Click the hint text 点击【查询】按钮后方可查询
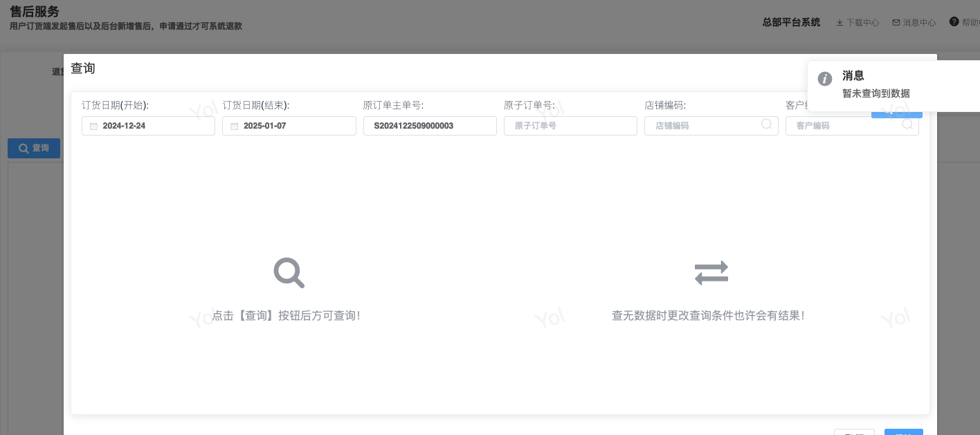Image resolution: width=980 pixels, height=435 pixels. (x=286, y=315)
